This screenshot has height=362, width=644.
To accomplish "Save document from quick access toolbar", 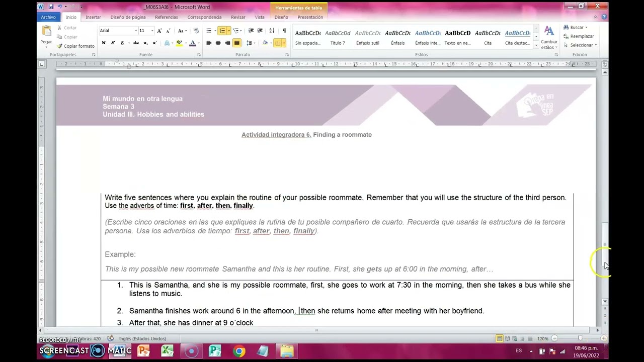I will pyautogui.click(x=51, y=7).
